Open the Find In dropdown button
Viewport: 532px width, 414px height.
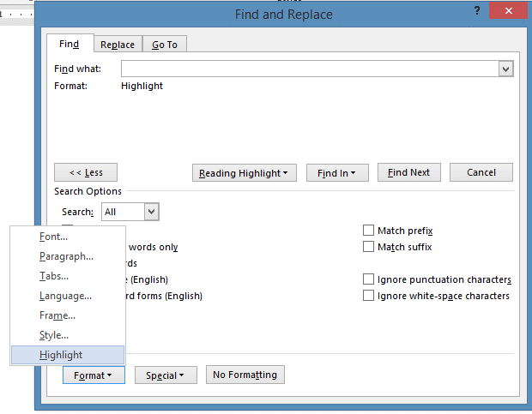tap(342, 173)
